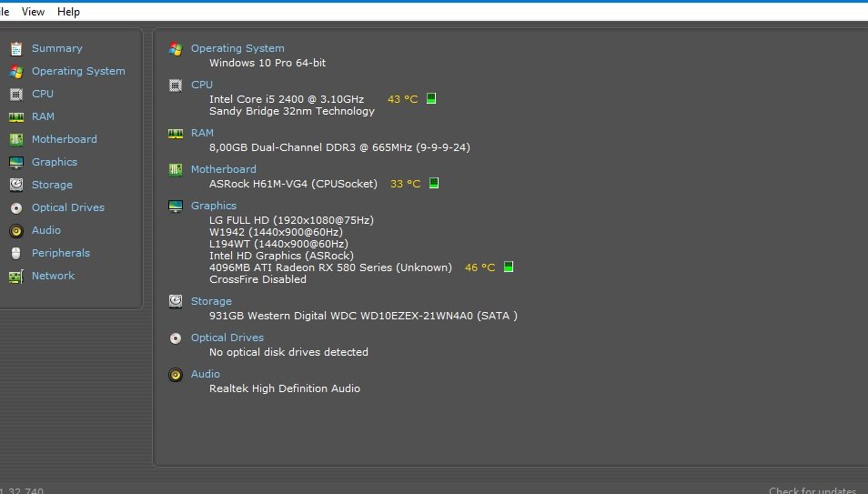
Task: Click the Optical Drives heading link in summary
Action: pyautogui.click(x=227, y=338)
